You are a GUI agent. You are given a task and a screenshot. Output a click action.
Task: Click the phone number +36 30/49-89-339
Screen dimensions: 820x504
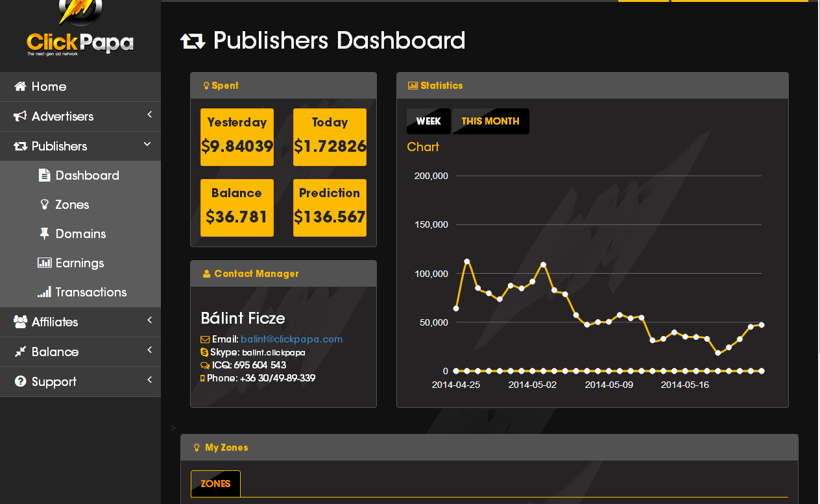pyautogui.click(x=278, y=378)
